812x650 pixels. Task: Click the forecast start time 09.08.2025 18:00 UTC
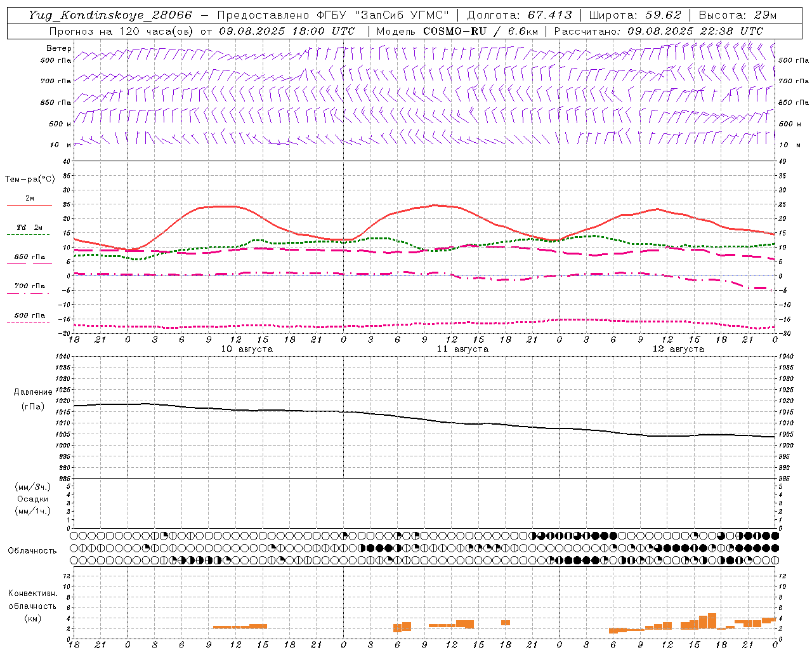[x=287, y=31]
